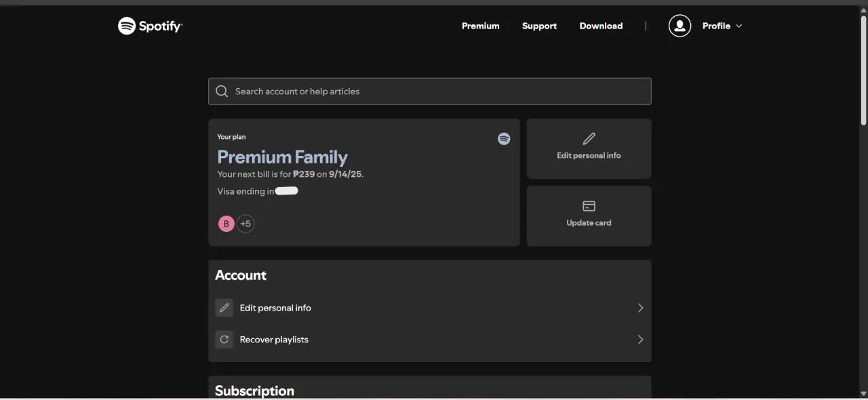Viewport: 868px width, 400px height.
Task: Click the card icon on Update card tile
Action: pos(589,205)
